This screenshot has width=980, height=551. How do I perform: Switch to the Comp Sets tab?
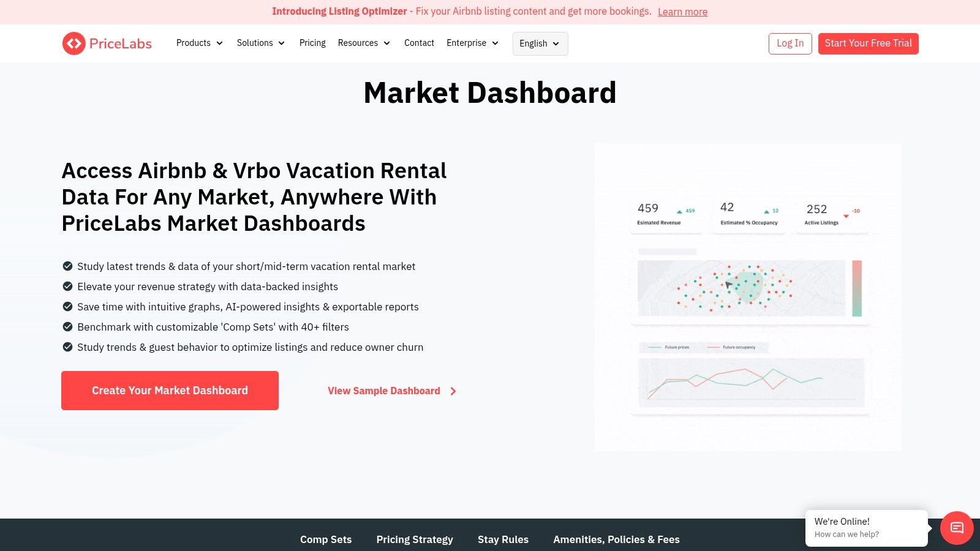tap(326, 539)
